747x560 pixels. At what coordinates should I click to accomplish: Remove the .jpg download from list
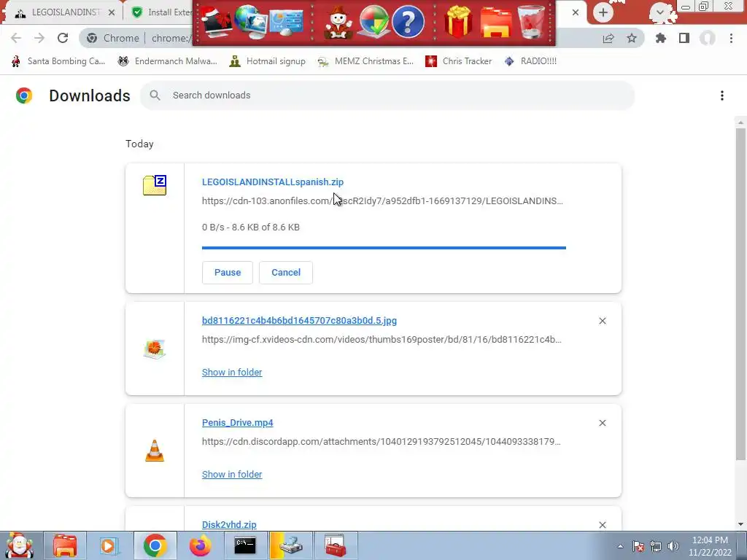[x=603, y=321]
